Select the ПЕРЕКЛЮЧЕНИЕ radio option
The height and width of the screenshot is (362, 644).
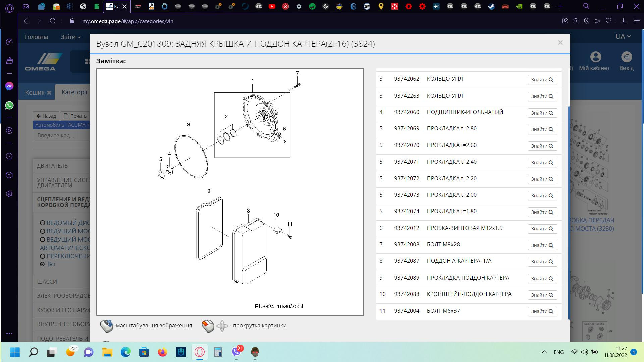click(x=43, y=256)
